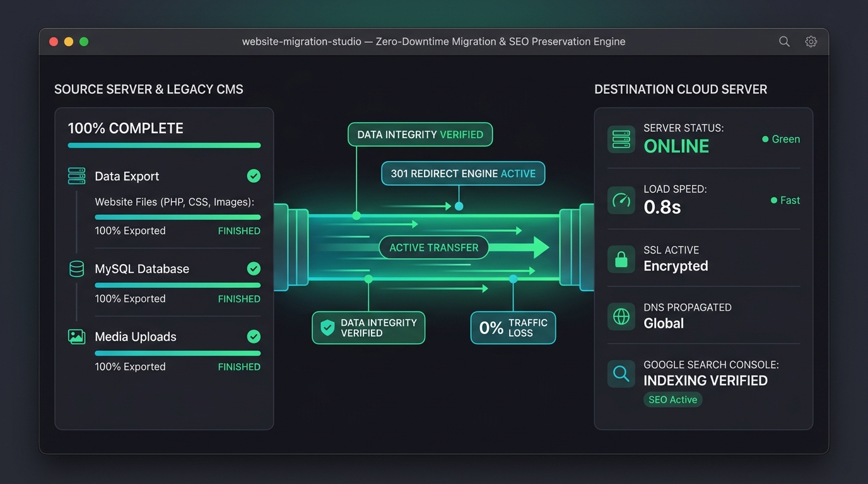Image resolution: width=868 pixels, height=484 pixels.
Task: Click the Green status indicator
Action: tap(781, 139)
